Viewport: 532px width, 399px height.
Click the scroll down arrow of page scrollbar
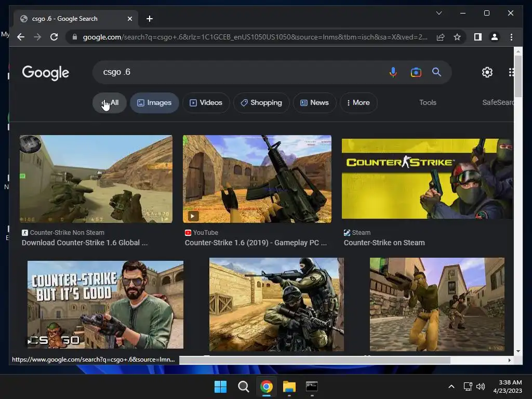pyautogui.click(x=518, y=351)
